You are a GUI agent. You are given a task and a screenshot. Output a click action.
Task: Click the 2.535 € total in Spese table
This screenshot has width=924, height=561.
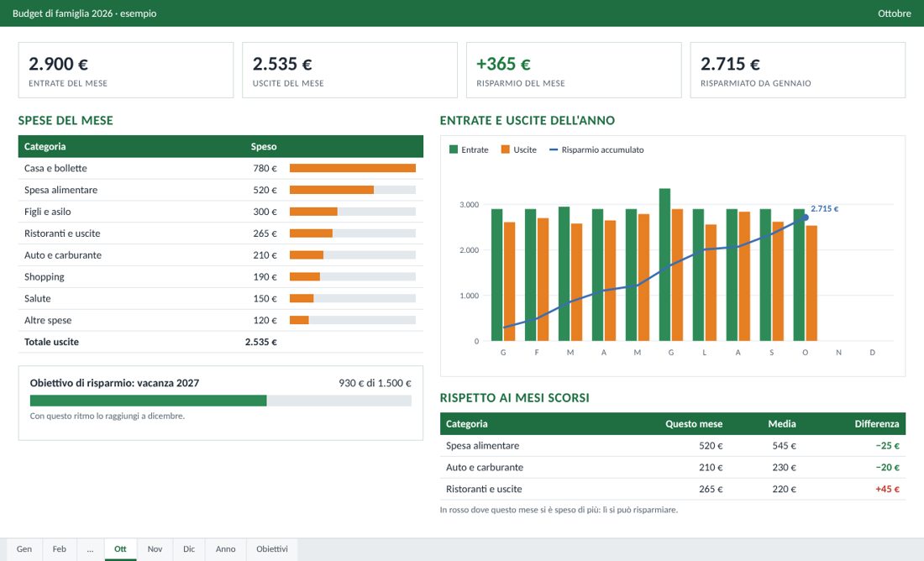pos(261,342)
